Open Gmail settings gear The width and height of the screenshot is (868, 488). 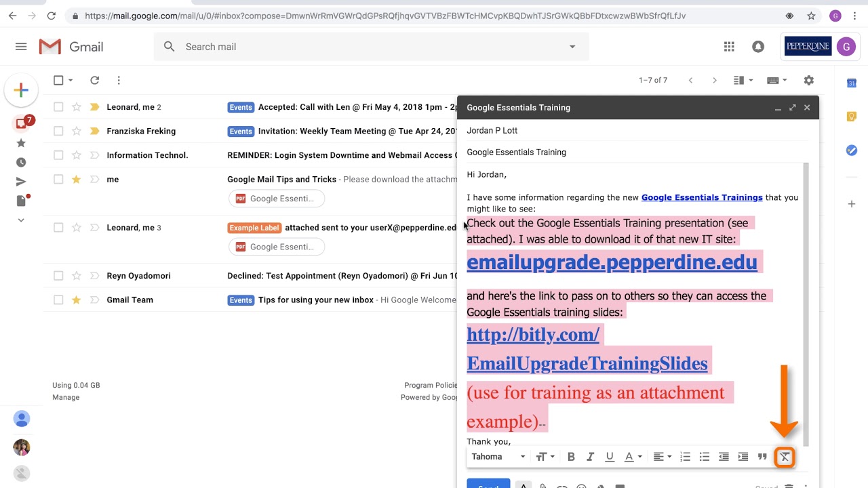tap(808, 80)
